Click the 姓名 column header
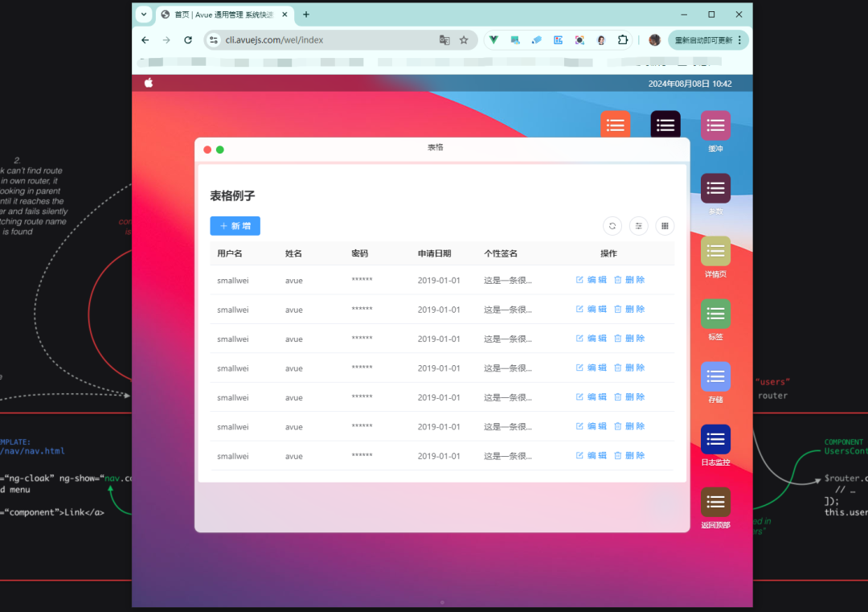 tap(293, 253)
